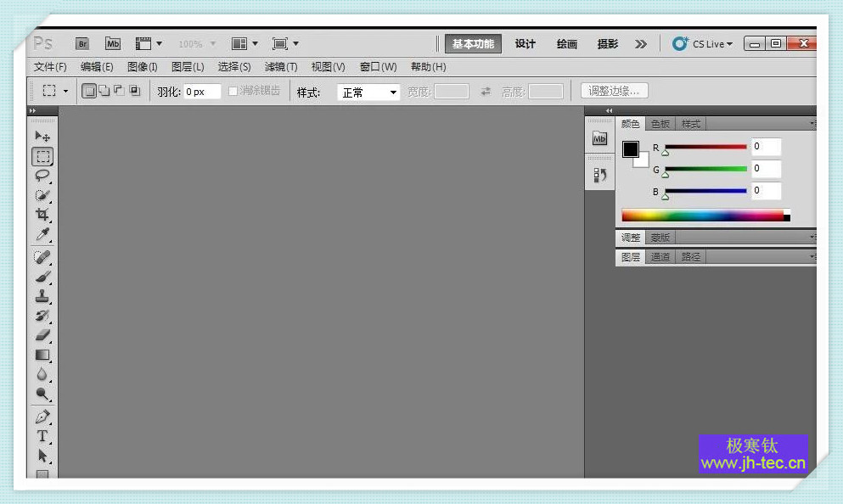This screenshot has height=504, width=843.
Task: Open the 帮助(H) menu
Action: tap(429, 67)
